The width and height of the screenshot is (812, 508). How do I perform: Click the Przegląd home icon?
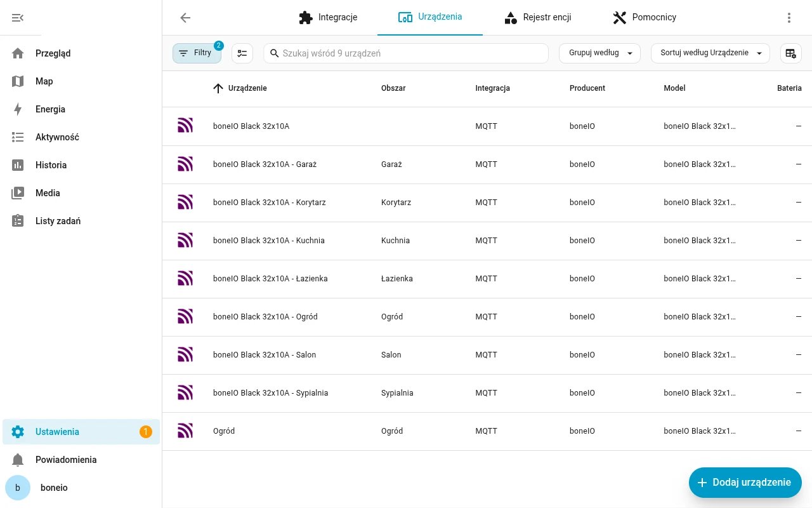tap(18, 53)
